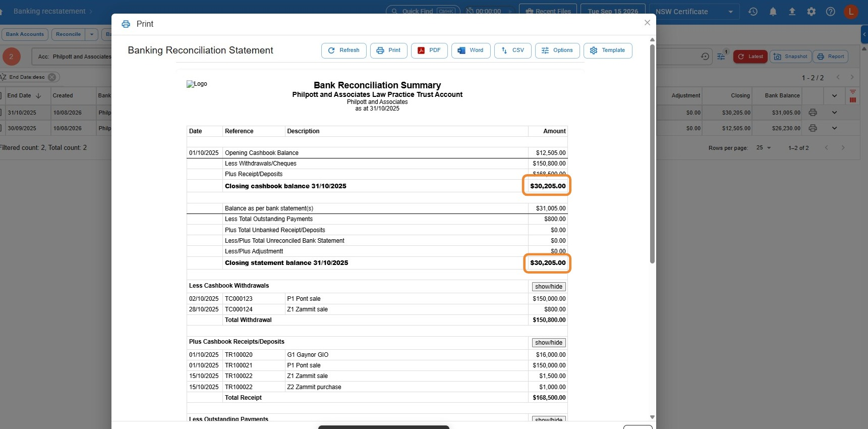This screenshot has height=429, width=868.
Task: Collapse the blue side panel tab
Action: [864, 35]
